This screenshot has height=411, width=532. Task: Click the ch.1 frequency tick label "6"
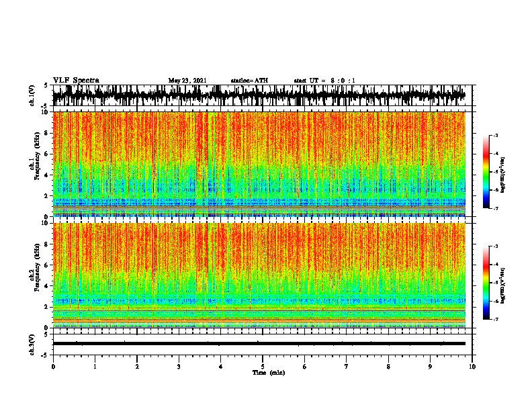coord(47,154)
